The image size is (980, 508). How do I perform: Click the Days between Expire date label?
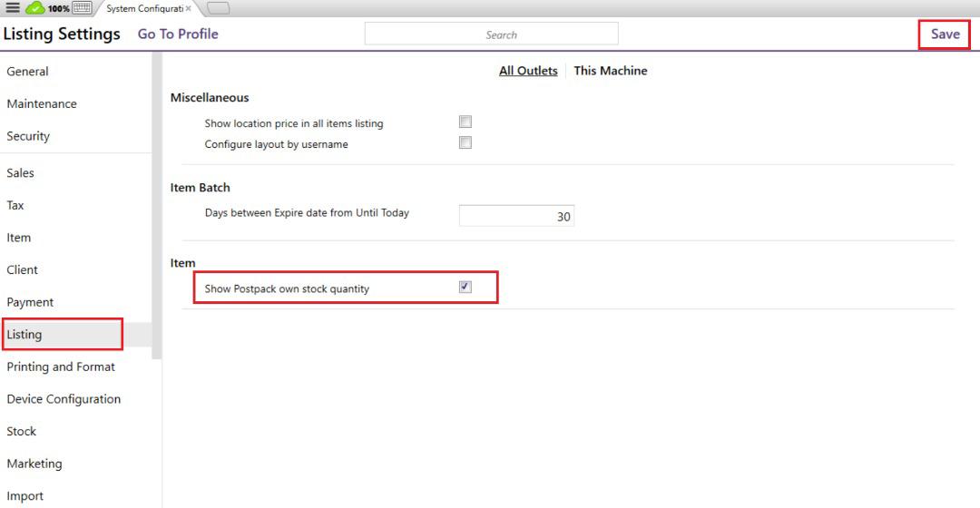[307, 213]
